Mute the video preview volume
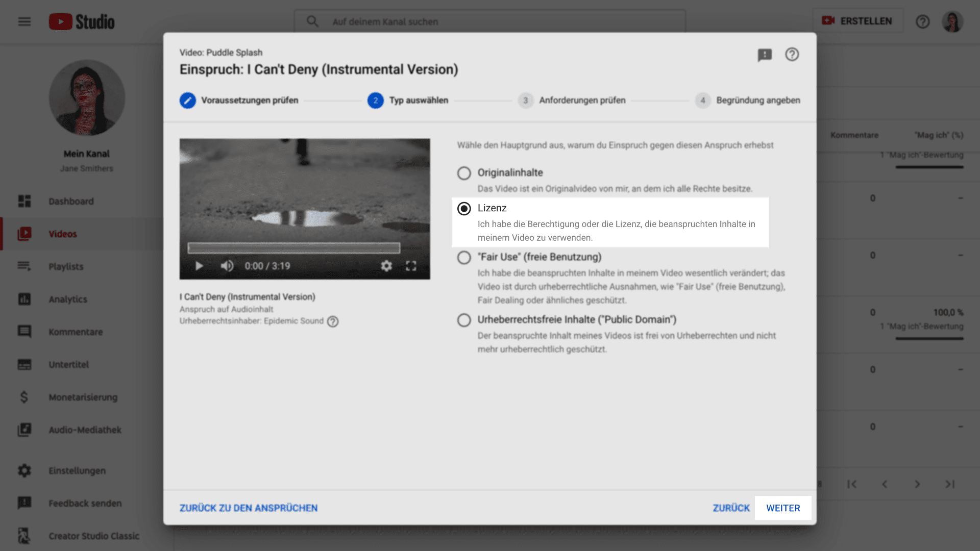 point(227,266)
